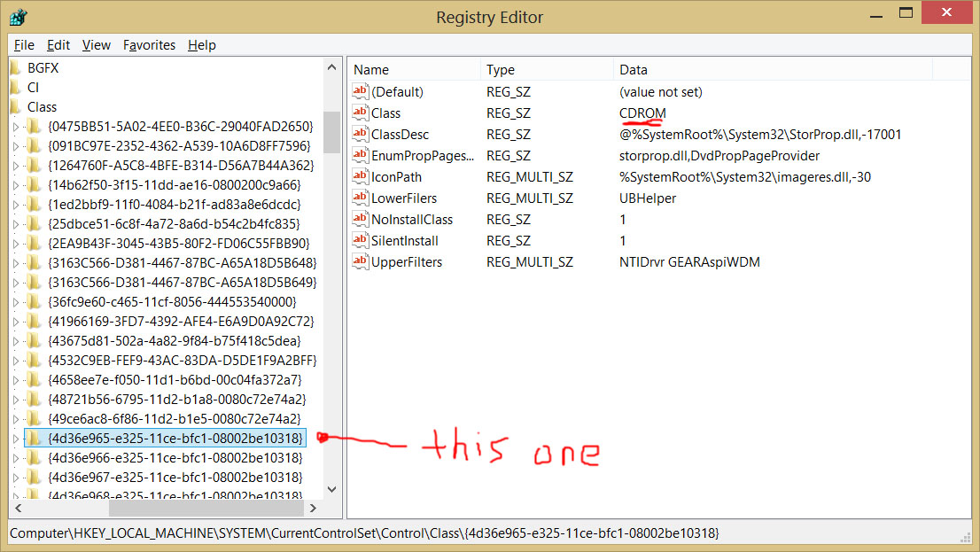Click the Class key folder icon

[16, 107]
